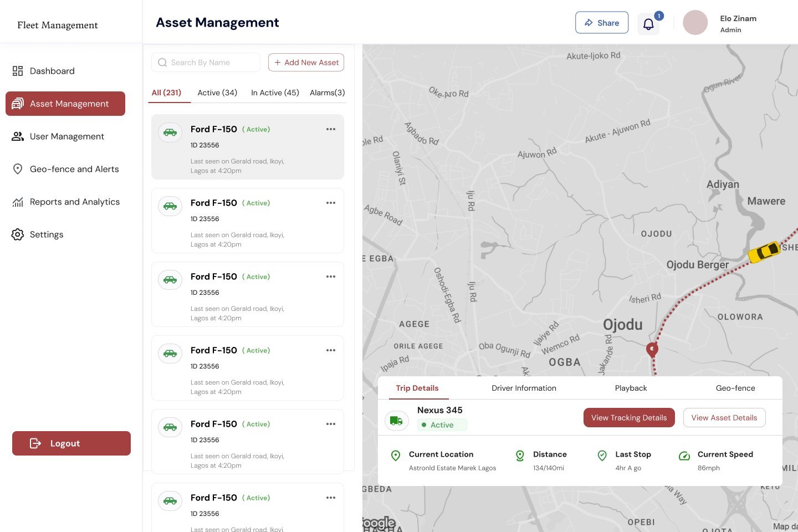This screenshot has height=532, width=798.
Task: Click the user avatar picture
Action: [x=695, y=23]
